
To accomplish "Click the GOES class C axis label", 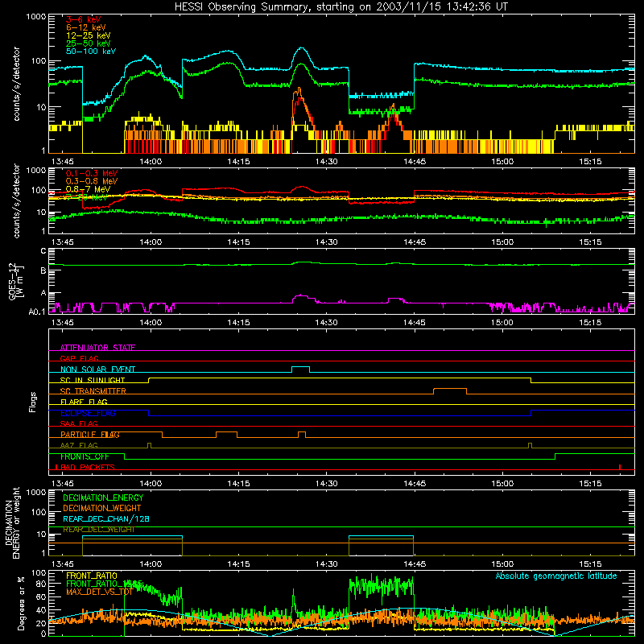I will (43, 250).
